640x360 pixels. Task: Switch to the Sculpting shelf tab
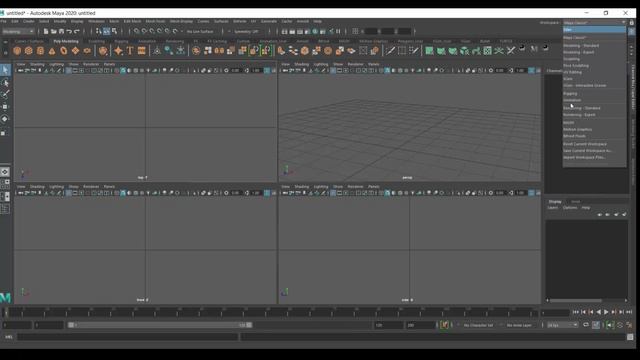(97, 41)
